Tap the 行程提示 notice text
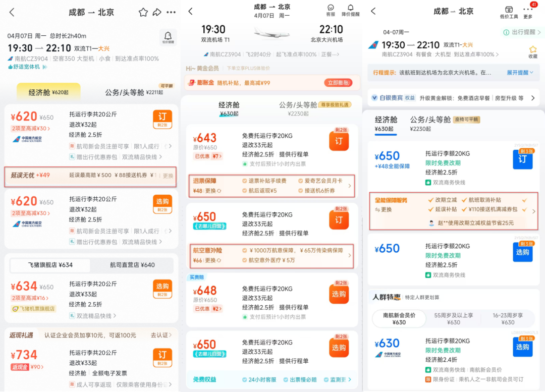 click(432, 73)
